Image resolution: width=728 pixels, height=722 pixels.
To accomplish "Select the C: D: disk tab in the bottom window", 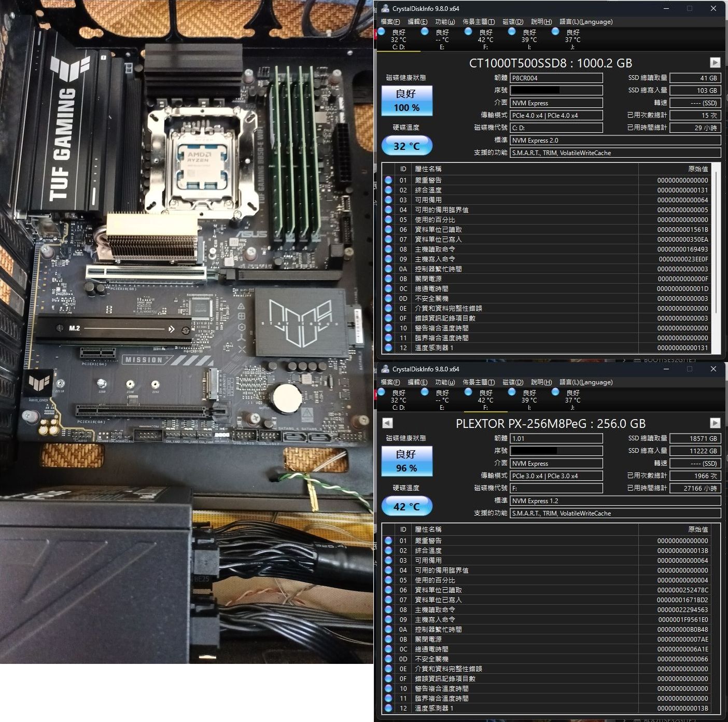I will [398, 400].
